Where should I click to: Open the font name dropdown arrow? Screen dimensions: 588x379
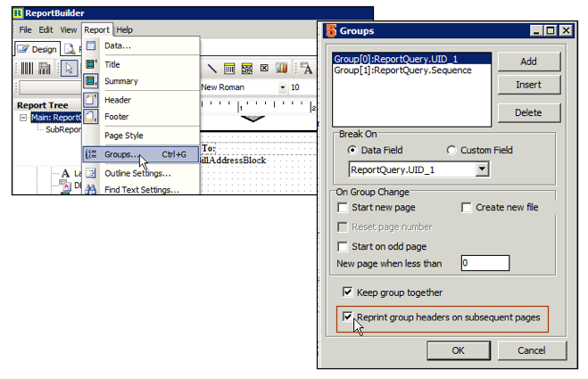tap(282, 87)
